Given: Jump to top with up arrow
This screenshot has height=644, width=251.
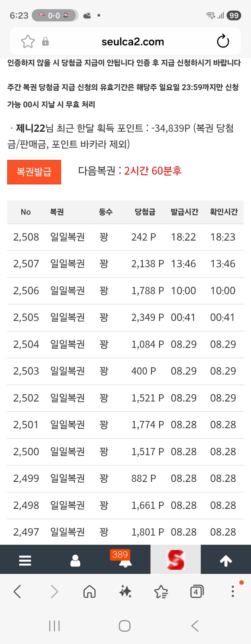Looking at the screenshot, I should (226, 560).
